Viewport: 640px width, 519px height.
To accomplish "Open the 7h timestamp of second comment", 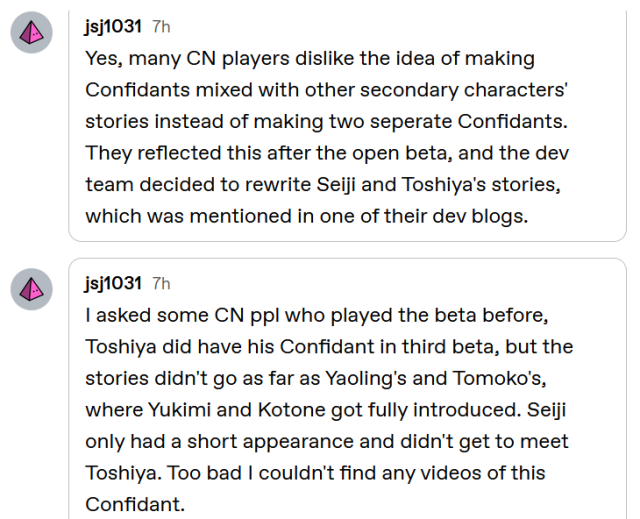I will [161, 284].
